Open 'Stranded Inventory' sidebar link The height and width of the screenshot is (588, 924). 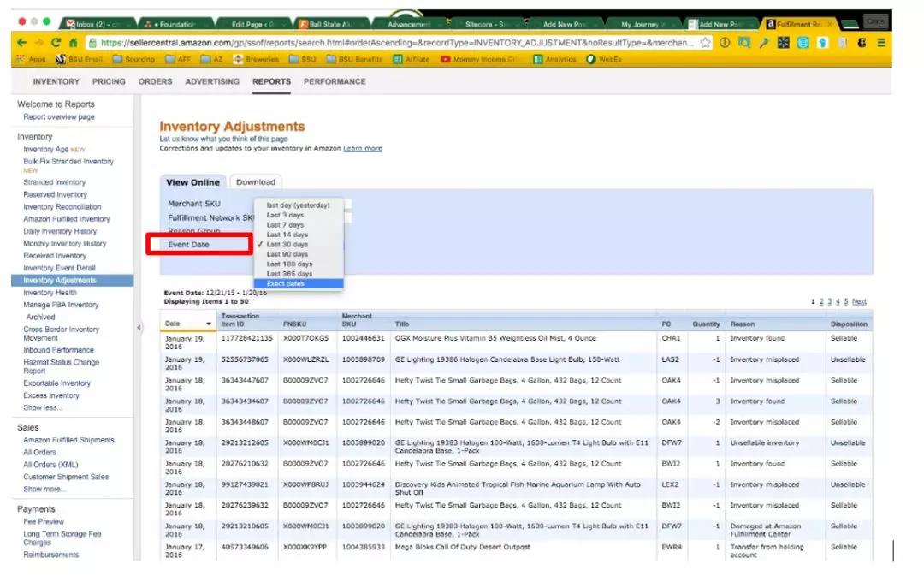click(54, 182)
